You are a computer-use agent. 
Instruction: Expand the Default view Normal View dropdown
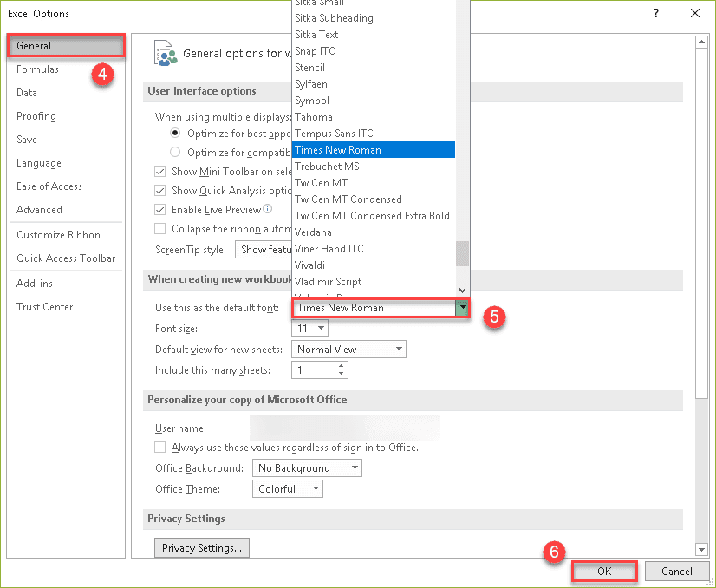point(348,349)
